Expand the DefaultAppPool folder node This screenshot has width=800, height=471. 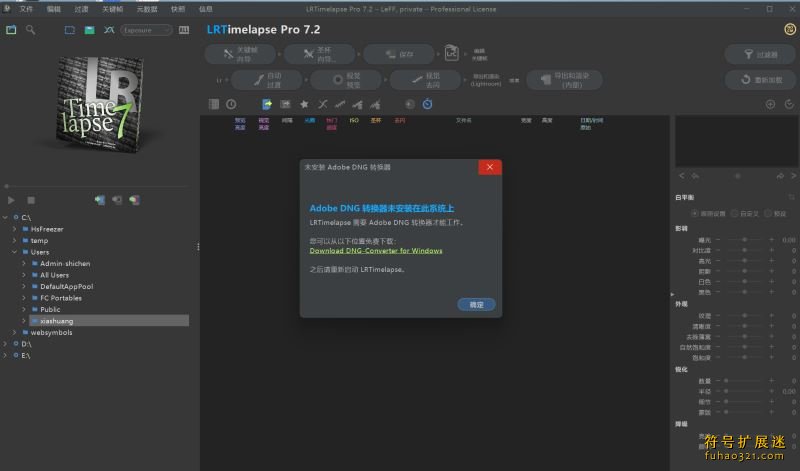tap(23, 286)
